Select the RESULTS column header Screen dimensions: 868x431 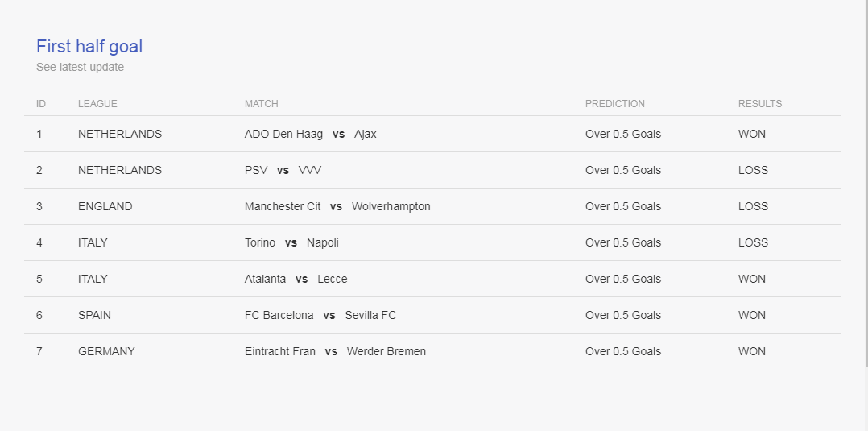coord(760,104)
